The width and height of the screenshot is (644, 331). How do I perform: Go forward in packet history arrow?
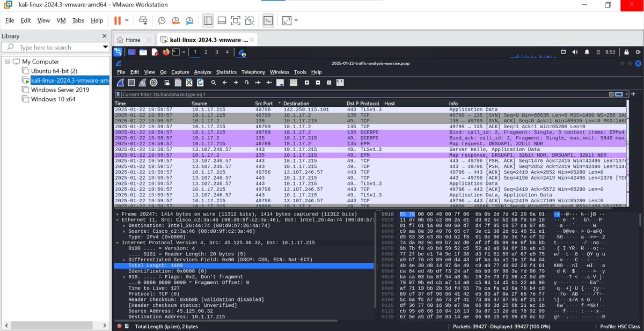coord(236,83)
